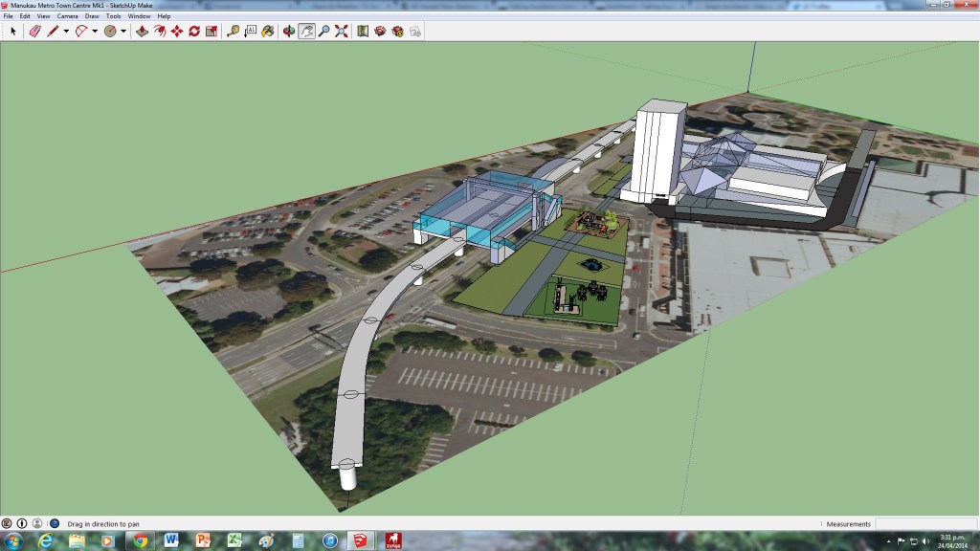Toggle off the currently active Pan tool
The height and width of the screenshot is (551, 980).
tap(306, 32)
